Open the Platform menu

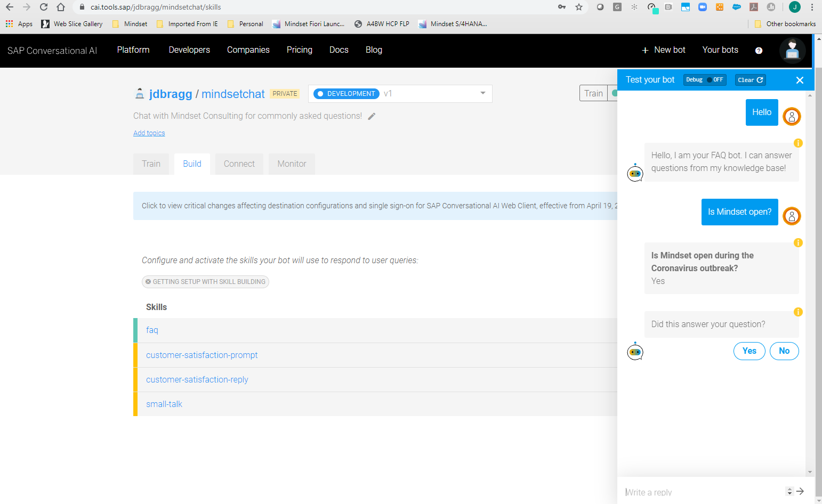tap(133, 50)
